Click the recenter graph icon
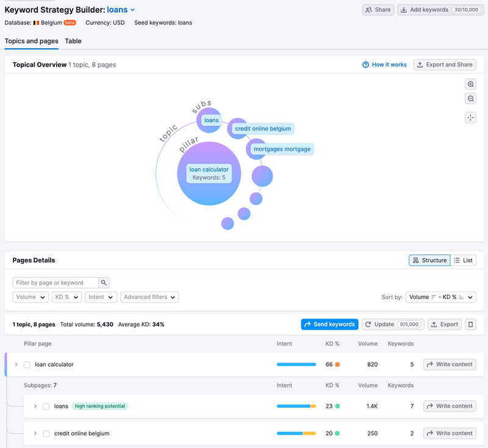Image resolution: width=488 pixels, height=448 pixels. [470, 118]
